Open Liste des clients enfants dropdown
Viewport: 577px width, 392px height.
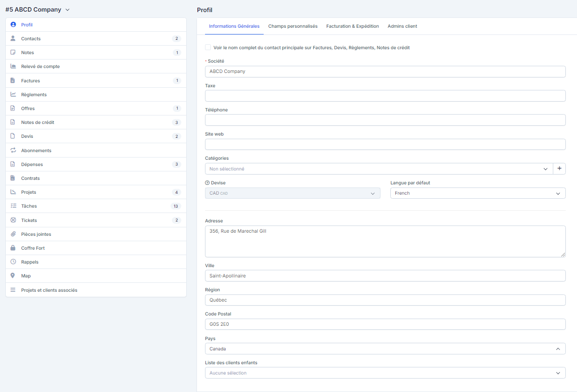click(x=385, y=373)
